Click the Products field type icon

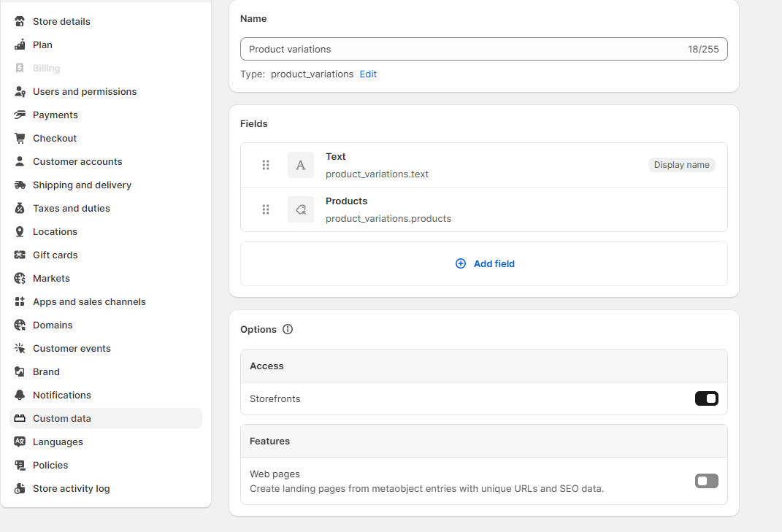301,209
